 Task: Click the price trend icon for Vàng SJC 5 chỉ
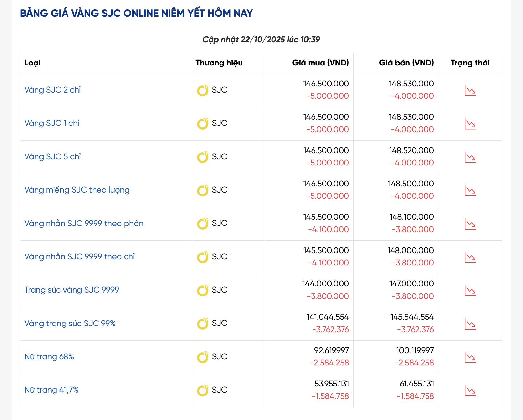(x=470, y=157)
